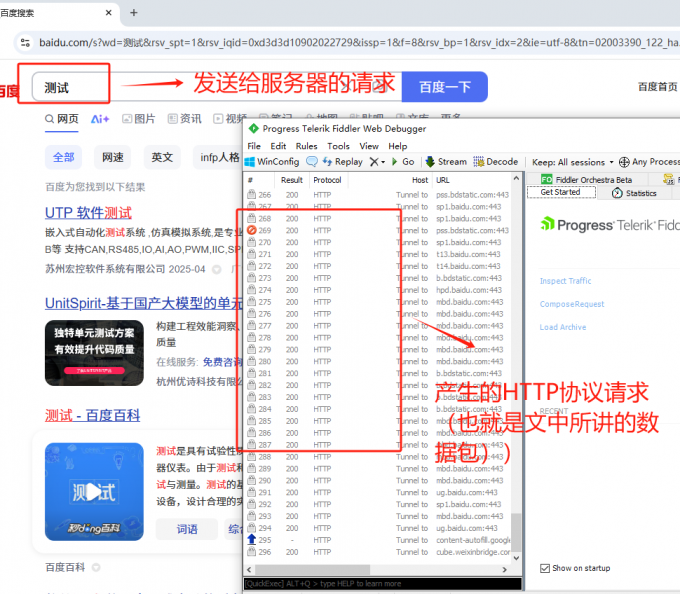Select 网页 search tab in Baidu
This screenshot has height=594, width=680.
[62, 119]
